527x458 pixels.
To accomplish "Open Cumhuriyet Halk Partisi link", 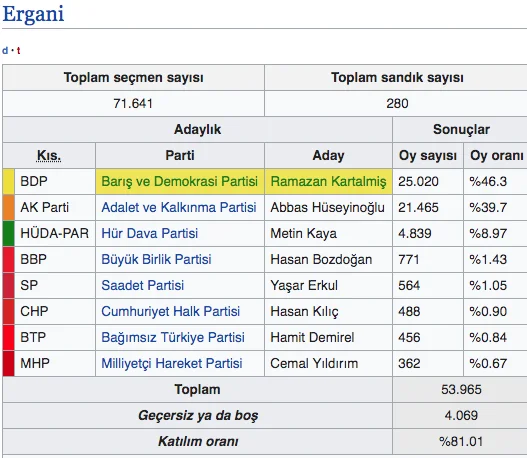I will pyautogui.click(x=170, y=311).
